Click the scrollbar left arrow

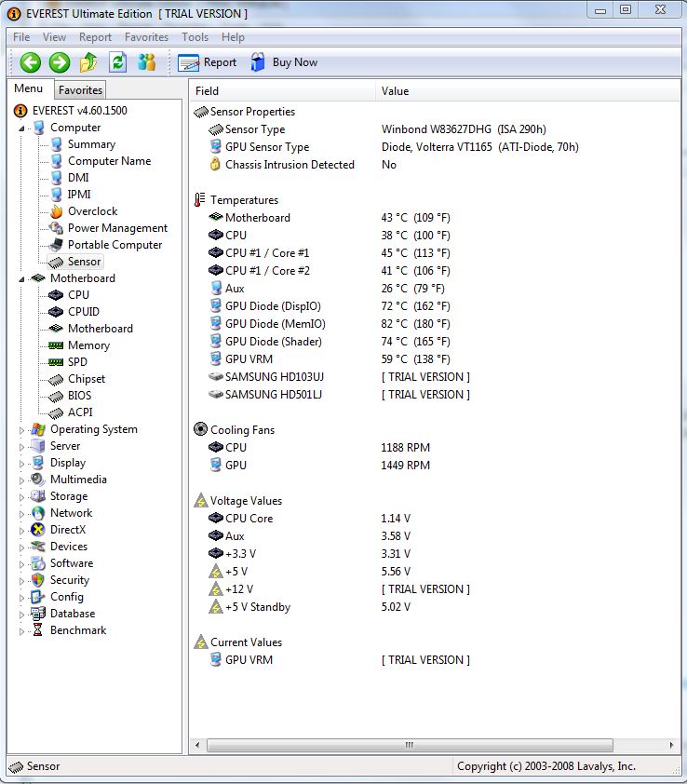tap(197, 745)
